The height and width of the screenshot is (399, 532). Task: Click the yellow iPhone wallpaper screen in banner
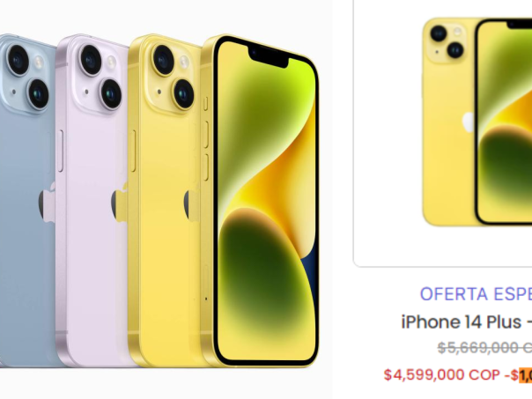point(266,200)
